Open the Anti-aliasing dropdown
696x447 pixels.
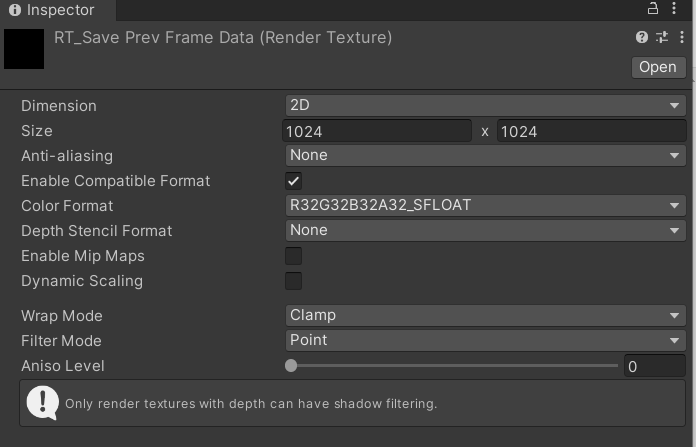(485, 156)
